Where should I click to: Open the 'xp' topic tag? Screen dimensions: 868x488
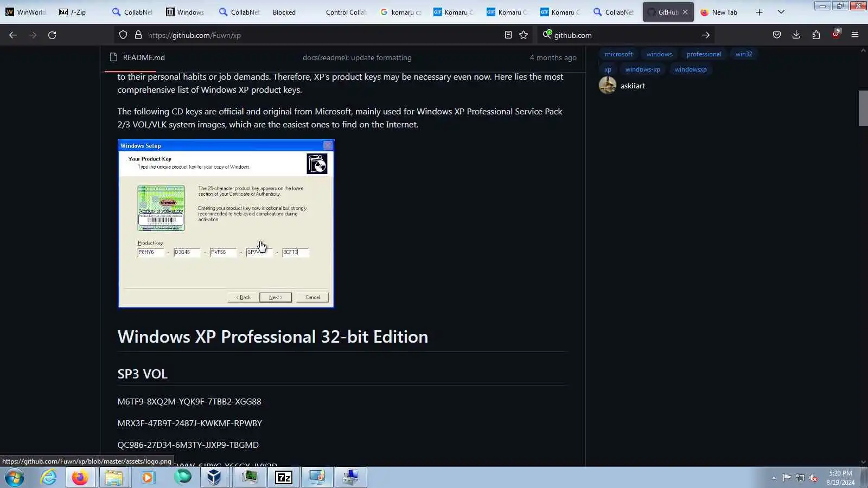(608, 69)
